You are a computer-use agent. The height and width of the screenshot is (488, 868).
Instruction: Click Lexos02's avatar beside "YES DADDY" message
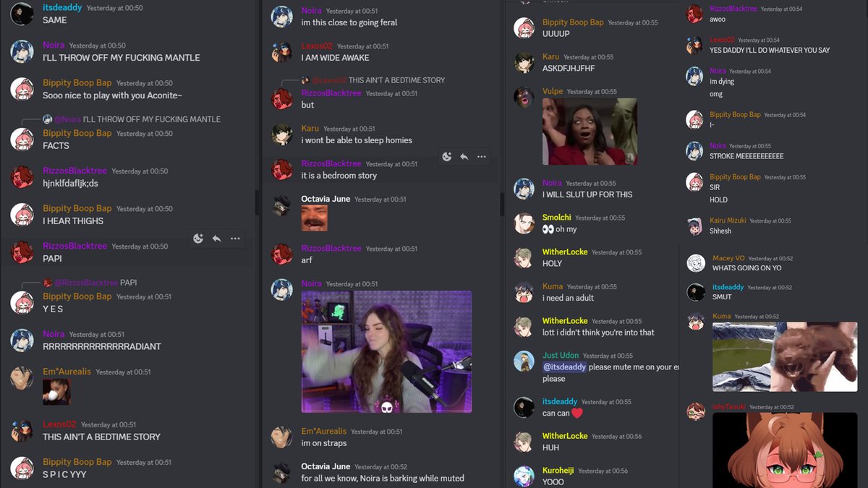pyautogui.click(x=695, y=45)
